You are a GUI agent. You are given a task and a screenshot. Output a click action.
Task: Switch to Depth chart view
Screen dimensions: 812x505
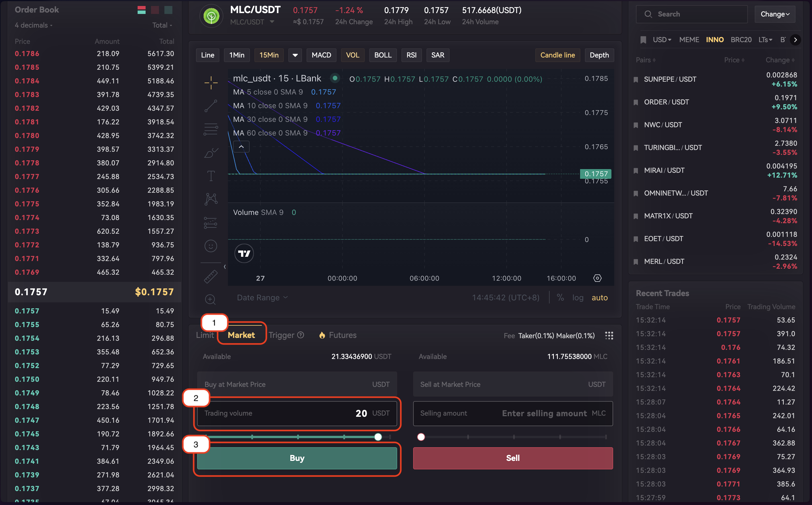coord(599,55)
